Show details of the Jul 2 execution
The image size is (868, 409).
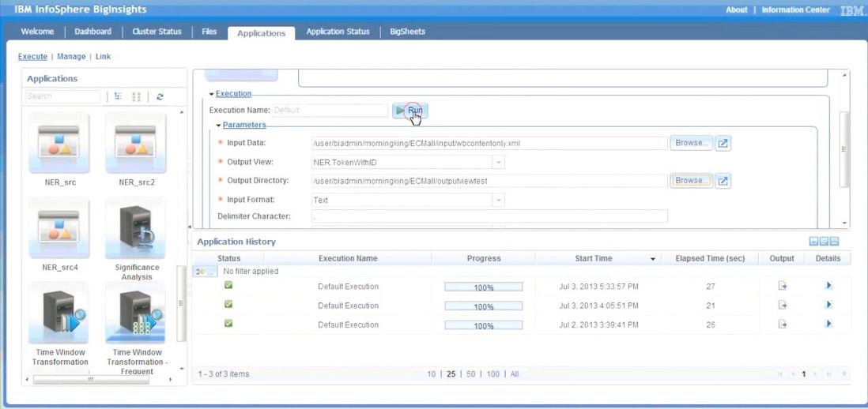828,324
